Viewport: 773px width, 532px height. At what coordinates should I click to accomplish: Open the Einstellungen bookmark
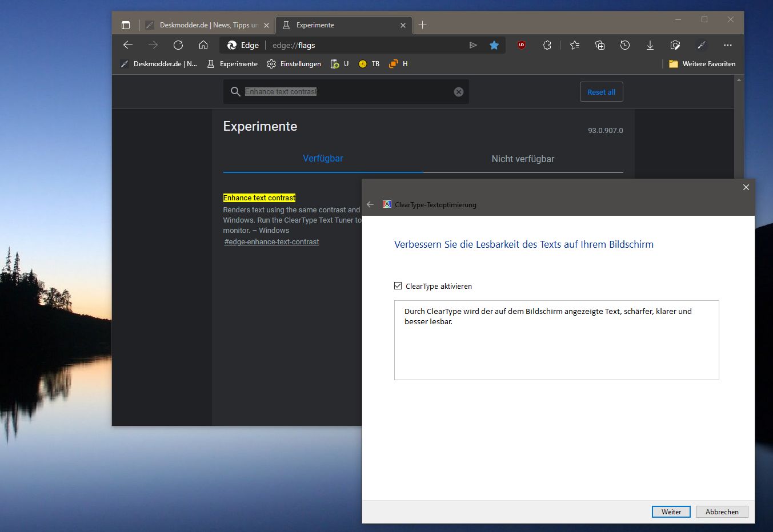click(294, 64)
